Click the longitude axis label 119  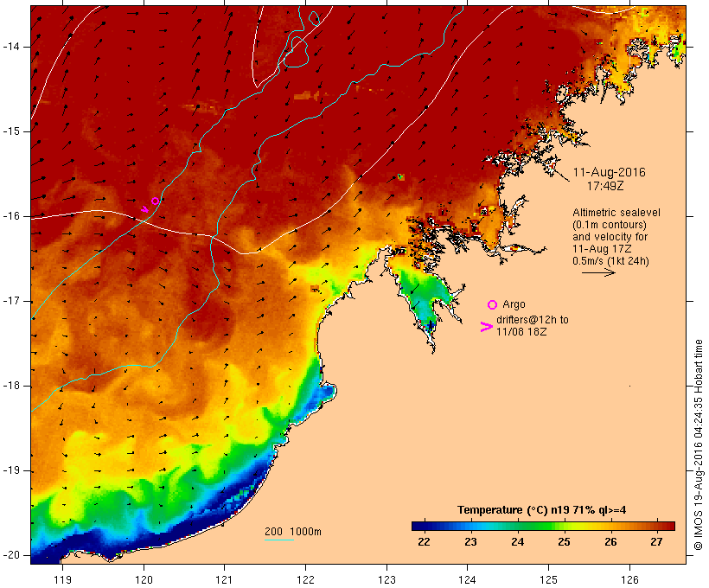62,580
